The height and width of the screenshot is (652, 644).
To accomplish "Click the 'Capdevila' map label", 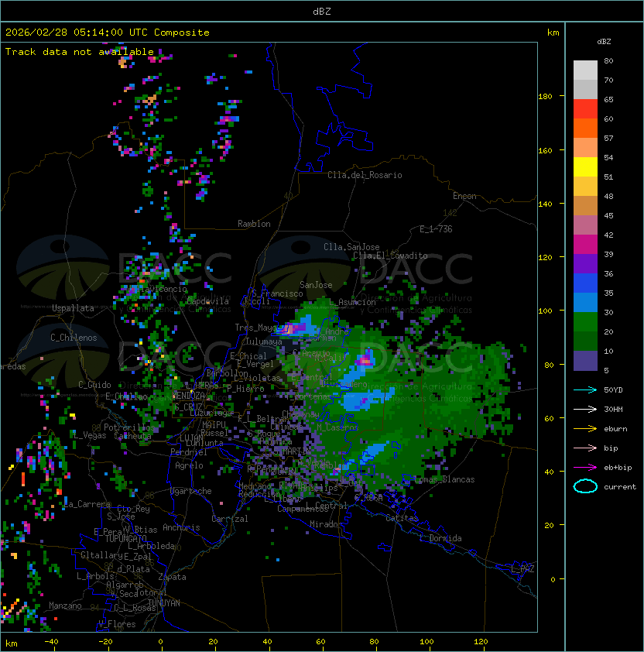I will (x=208, y=301).
